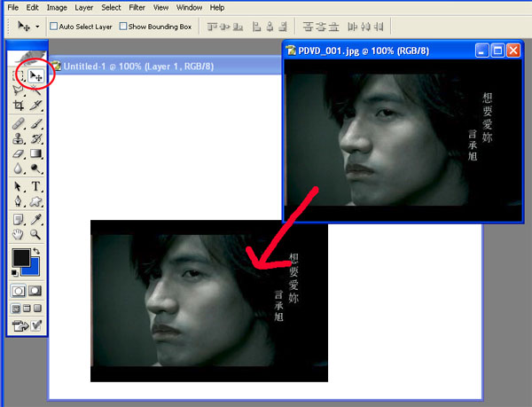Select the Clone Stamp tool

pos(19,138)
